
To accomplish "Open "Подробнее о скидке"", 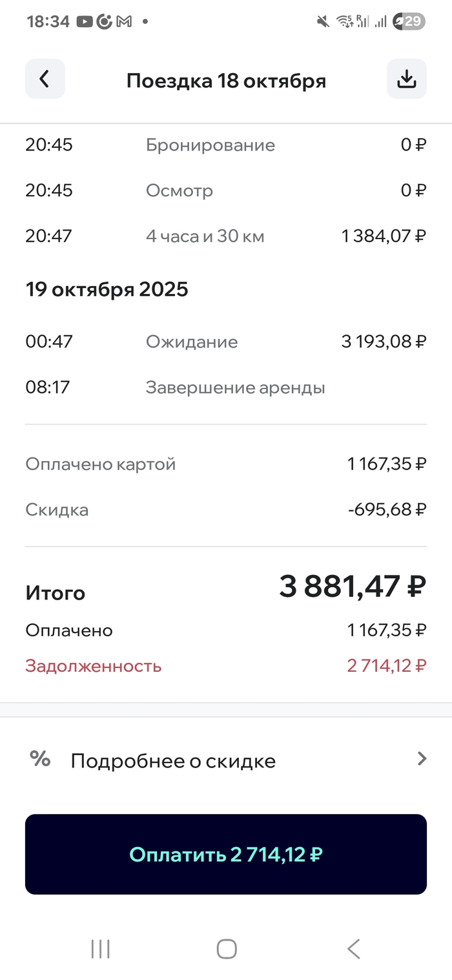I will tap(173, 761).
